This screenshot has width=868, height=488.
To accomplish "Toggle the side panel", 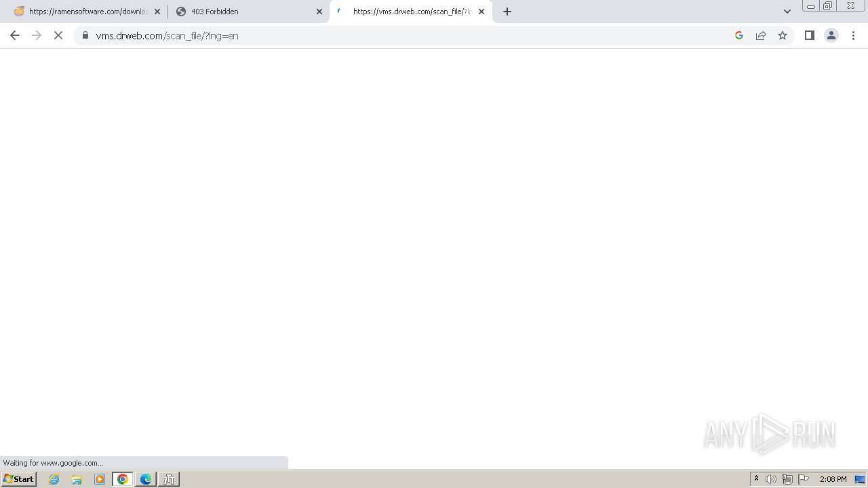I will pos(809,35).
